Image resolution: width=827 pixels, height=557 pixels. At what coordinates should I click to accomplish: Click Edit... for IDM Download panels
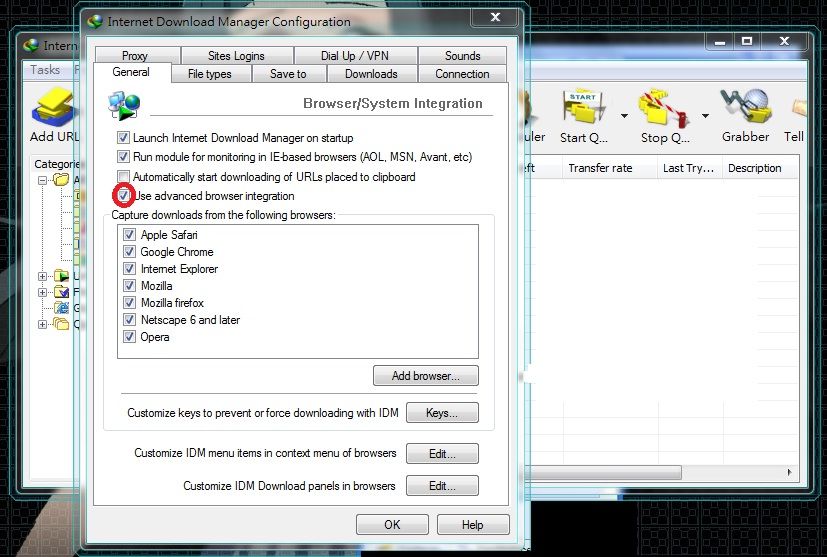[x=442, y=486]
